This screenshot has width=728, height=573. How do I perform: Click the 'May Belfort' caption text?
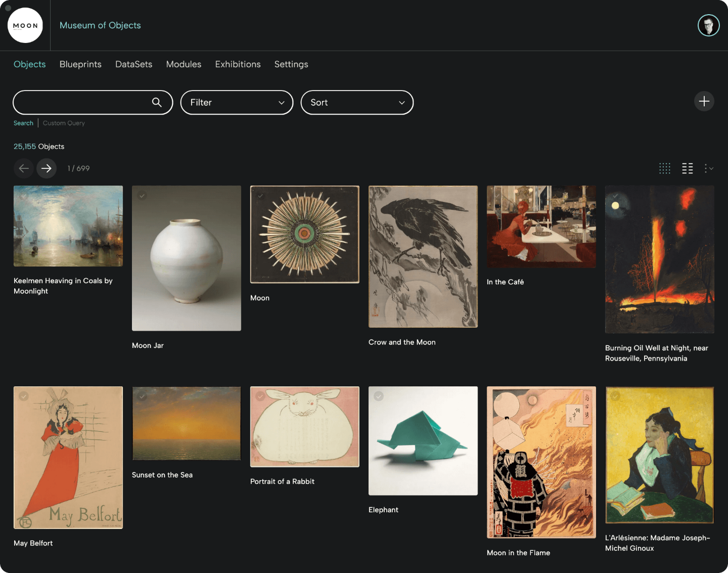[33, 543]
